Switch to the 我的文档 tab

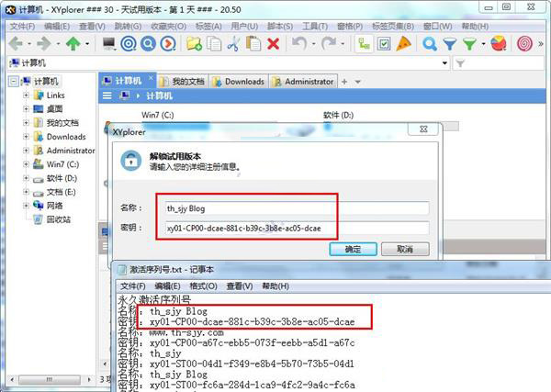(x=183, y=82)
